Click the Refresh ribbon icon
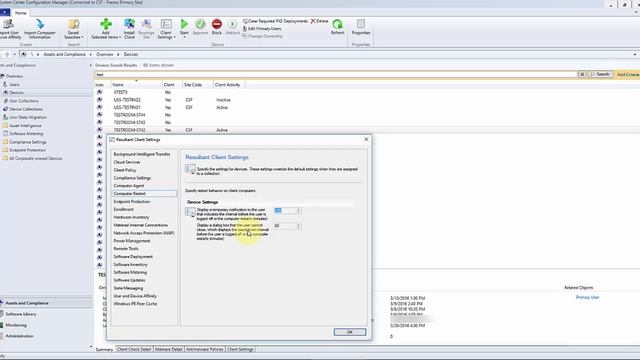The height and width of the screenshot is (360, 640). coord(338,27)
